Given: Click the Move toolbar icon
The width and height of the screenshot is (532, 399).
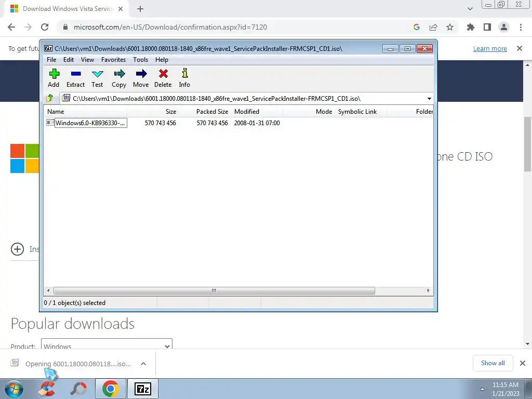Looking at the screenshot, I should [x=141, y=74].
